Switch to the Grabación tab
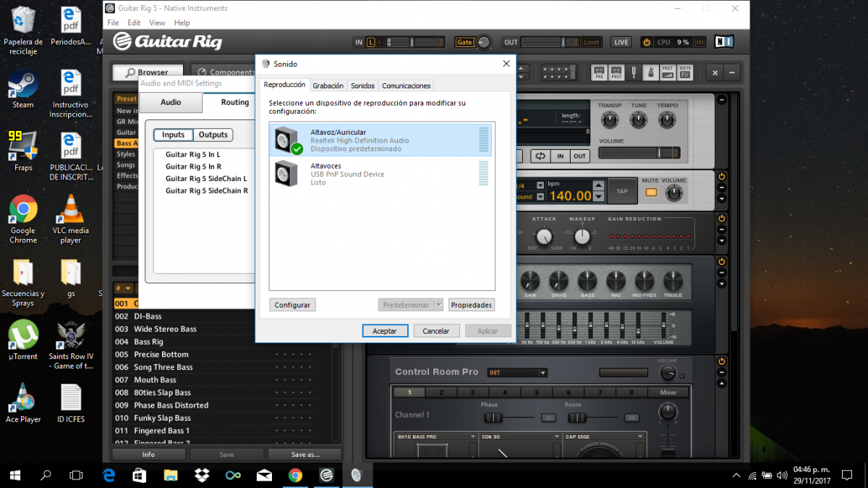The height and width of the screenshot is (488, 868). [x=328, y=85]
